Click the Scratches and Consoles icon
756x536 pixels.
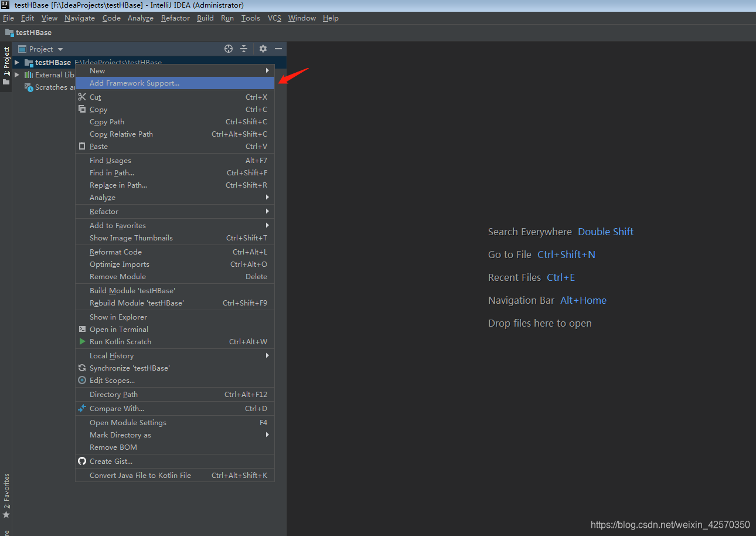tap(28, 87)
